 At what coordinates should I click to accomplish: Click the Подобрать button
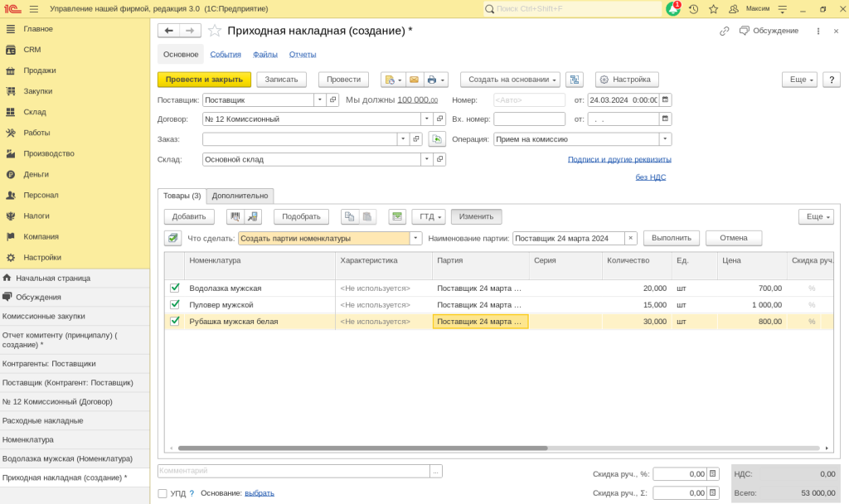[x=302, y=216]
